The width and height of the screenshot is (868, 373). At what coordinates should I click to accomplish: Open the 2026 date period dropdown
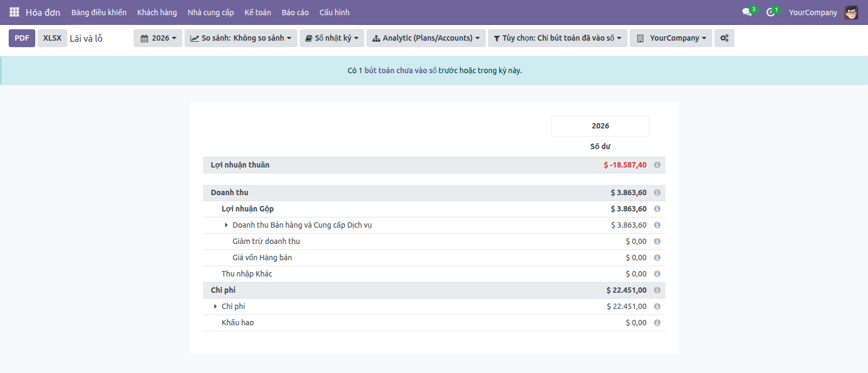158,38
